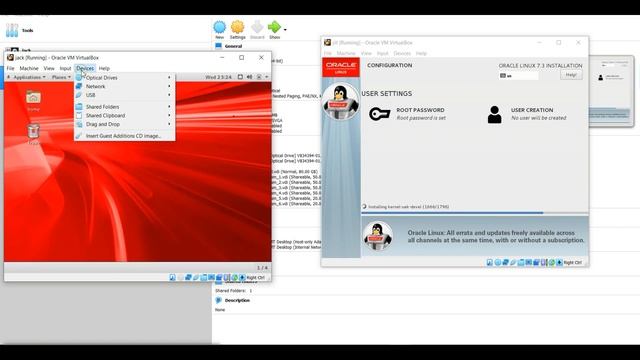640x360 pixels.
Task: Click the installation progress bar
Action: (x=475, y=213)
